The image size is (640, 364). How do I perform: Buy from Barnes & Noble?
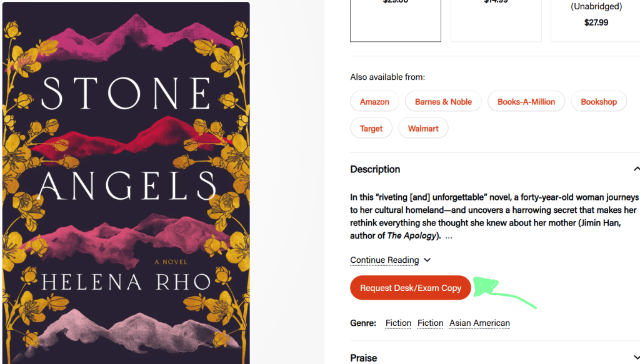click(443, 102)
